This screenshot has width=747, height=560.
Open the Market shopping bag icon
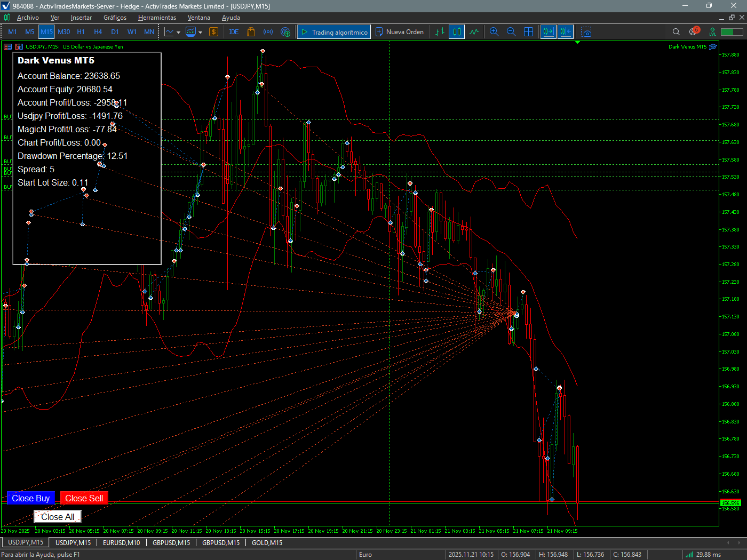pos(251,32)
